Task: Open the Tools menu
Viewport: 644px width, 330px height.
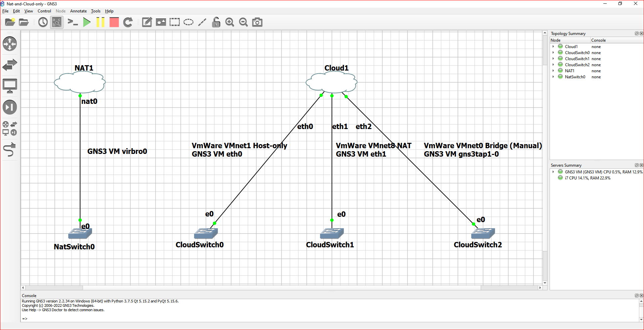Action: pyautogui.click(x=96, y=11)
